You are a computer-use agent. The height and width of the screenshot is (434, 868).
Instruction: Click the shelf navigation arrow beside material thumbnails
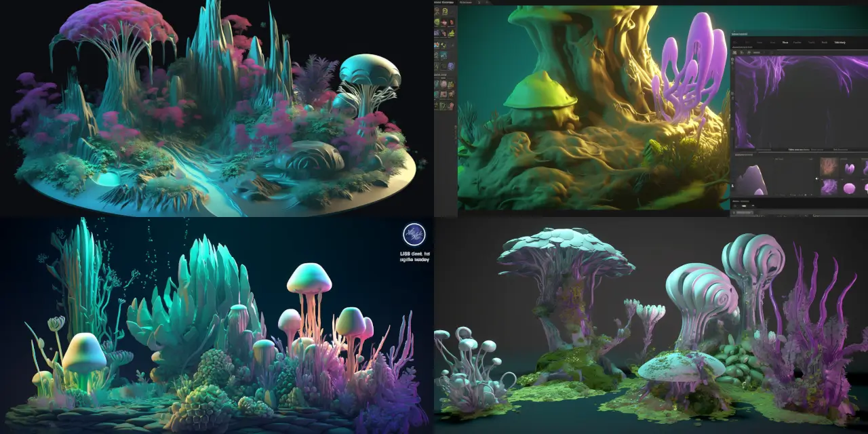point(817,178)
